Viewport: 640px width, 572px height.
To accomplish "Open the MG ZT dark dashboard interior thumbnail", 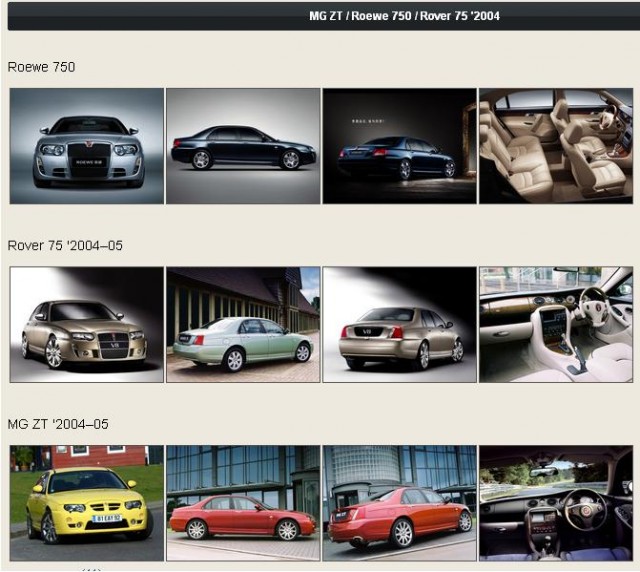I will click(x=556, y=503).
